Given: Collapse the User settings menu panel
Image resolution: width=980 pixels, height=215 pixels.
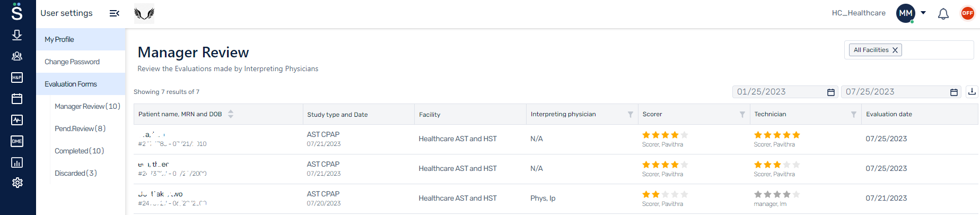Looking at the screenshot, I should pyautogui.click(x=114, y=13).
